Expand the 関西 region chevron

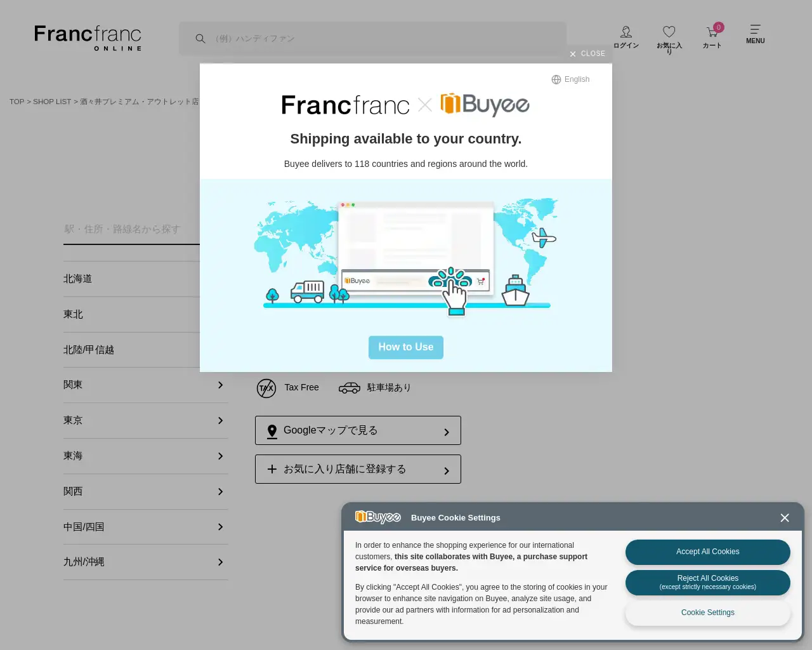[220, 492]
